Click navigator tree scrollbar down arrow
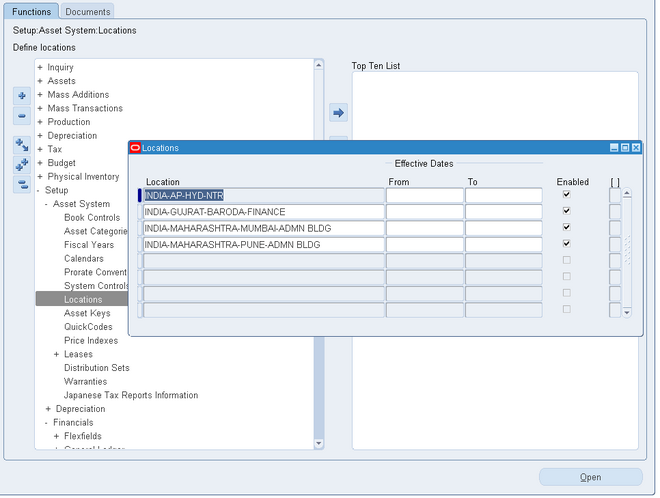660x498 pixels. (319, 443)
